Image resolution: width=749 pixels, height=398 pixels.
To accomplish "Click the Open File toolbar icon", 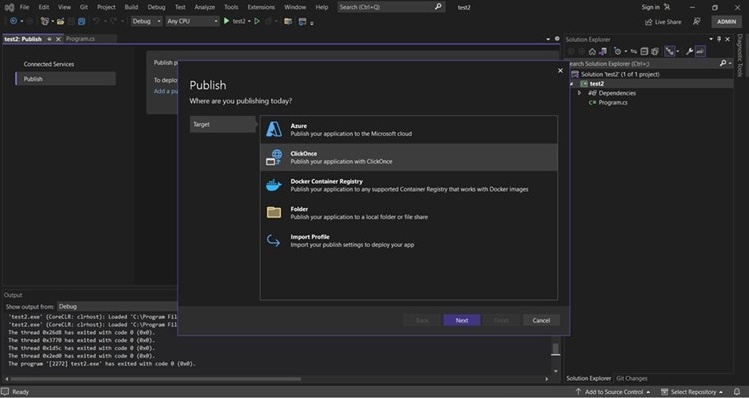I will pos(61,22).
